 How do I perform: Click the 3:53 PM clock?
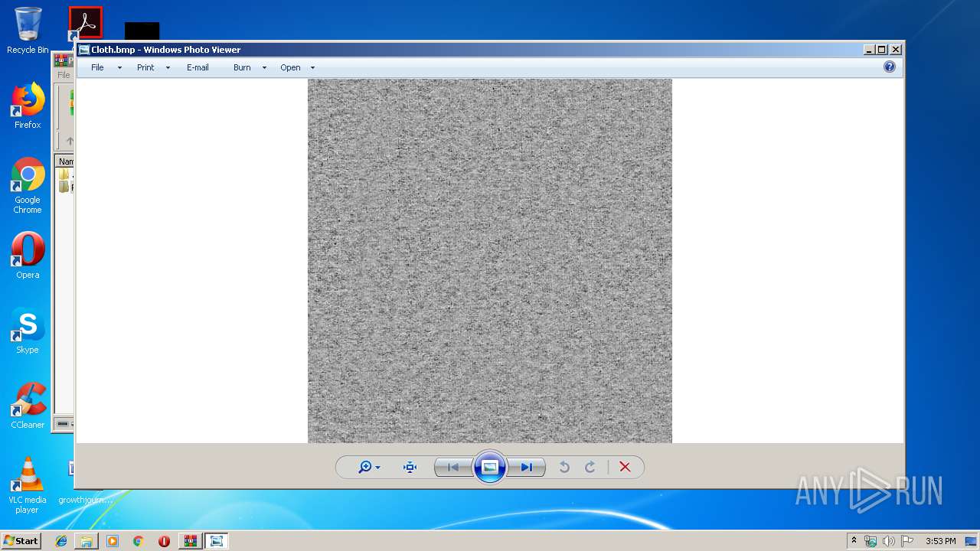point(940,541)
